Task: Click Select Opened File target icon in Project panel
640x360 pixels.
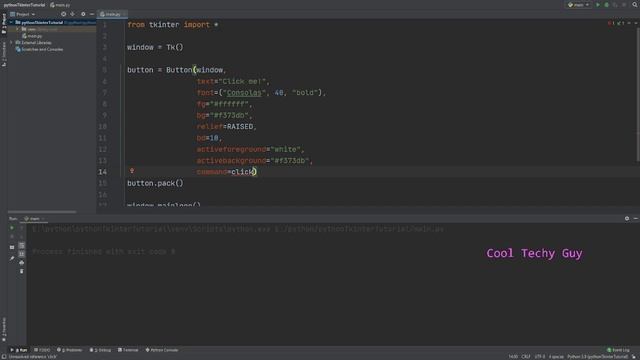Action: pos(63,14)
